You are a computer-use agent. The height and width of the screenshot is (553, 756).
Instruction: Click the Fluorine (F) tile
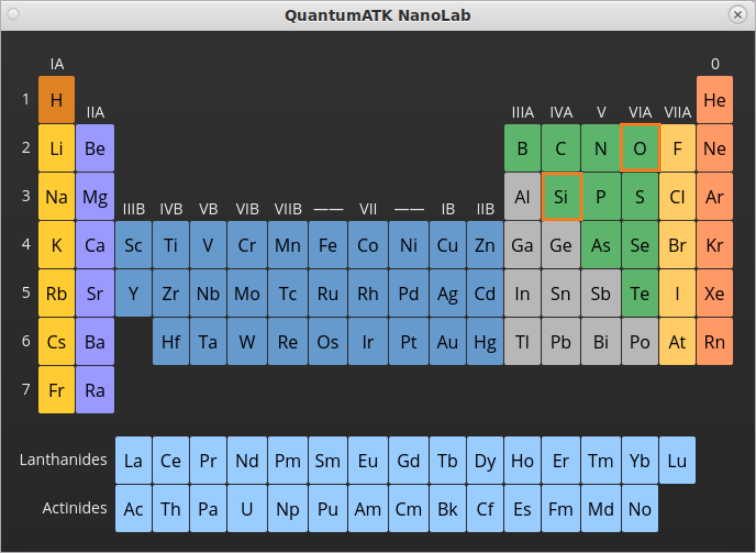tap(677, 148)
